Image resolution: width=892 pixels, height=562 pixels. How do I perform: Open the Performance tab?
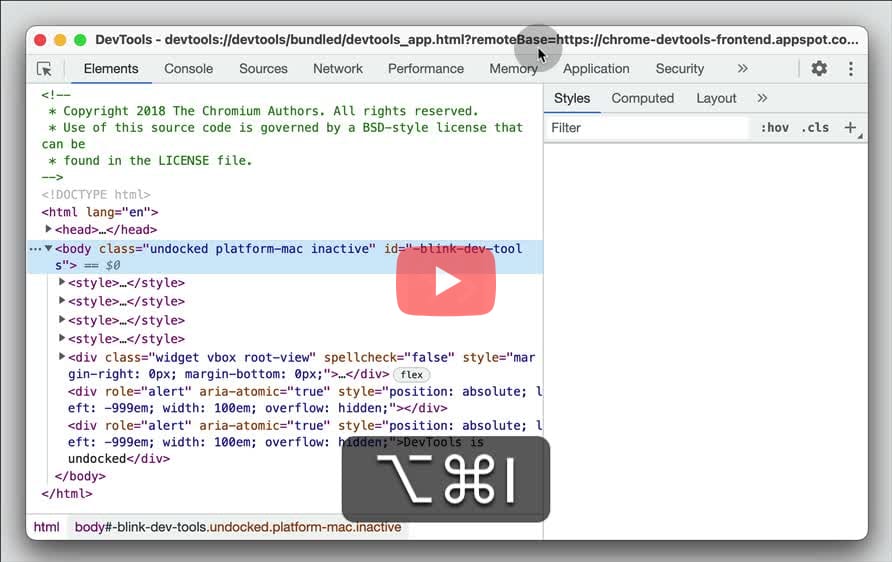click(426, 69)
